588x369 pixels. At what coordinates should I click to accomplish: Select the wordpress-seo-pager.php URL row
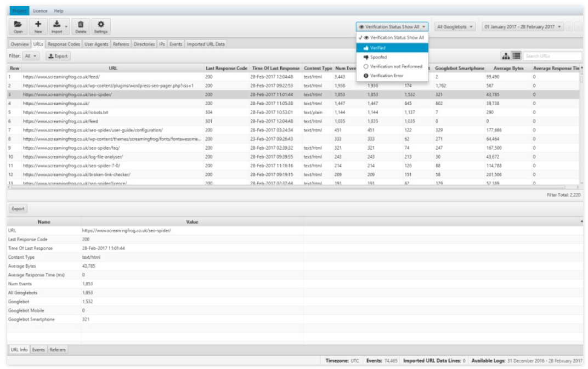(293, 86)
